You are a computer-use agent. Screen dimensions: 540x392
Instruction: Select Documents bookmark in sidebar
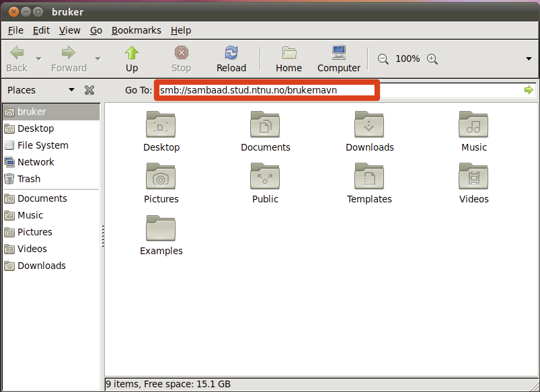click(x=51, y=198)
